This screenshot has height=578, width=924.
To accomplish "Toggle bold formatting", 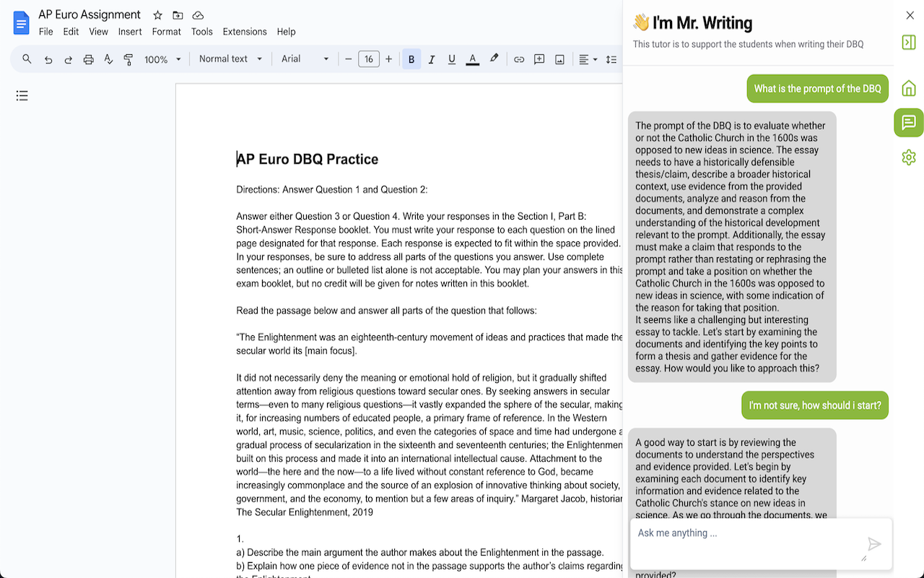I will [411, 59].
